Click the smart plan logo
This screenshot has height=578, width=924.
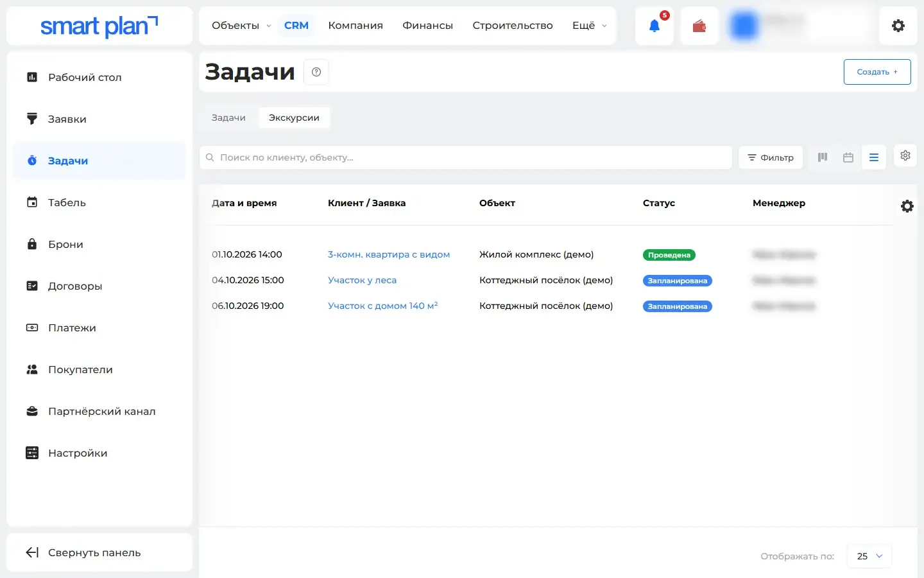tap(99, 26)
